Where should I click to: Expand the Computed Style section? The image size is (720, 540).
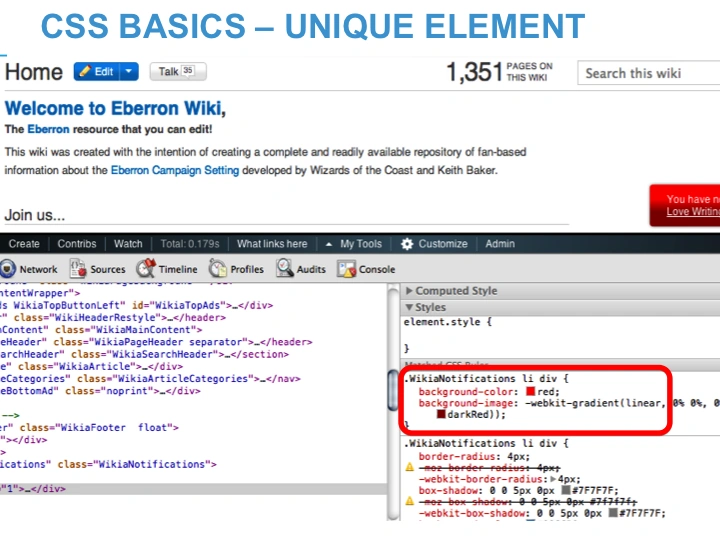click(410, 291)
